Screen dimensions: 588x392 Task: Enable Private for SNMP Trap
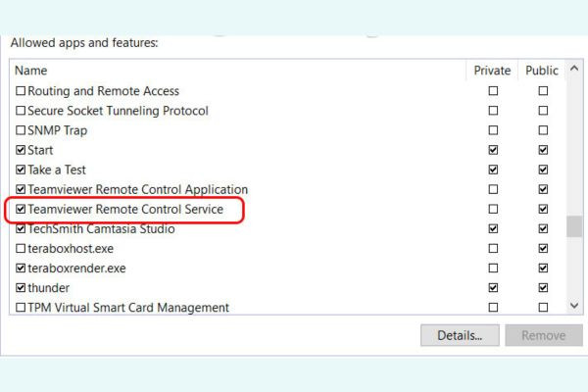pyautogui.click(x=493, y=130)
